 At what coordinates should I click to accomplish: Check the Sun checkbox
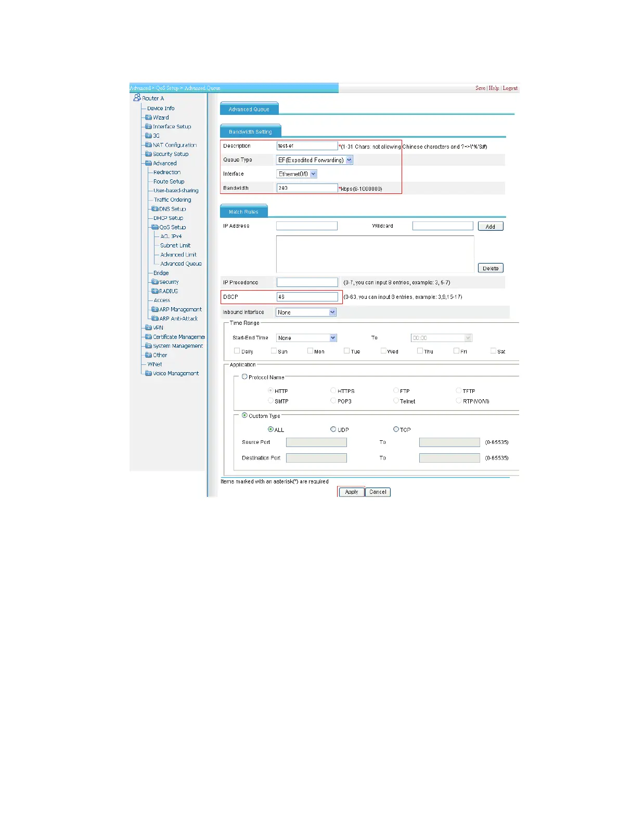coord(274,351)
